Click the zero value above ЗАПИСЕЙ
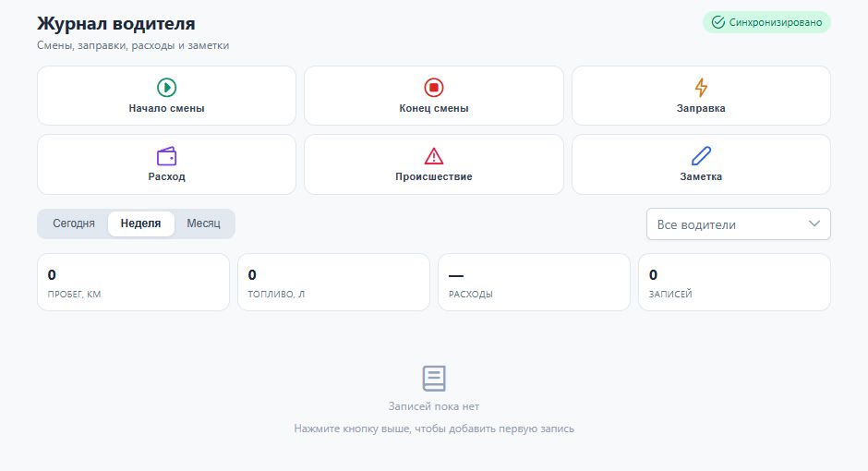Screen dimensions: 868x471 [x=653, y=274]
